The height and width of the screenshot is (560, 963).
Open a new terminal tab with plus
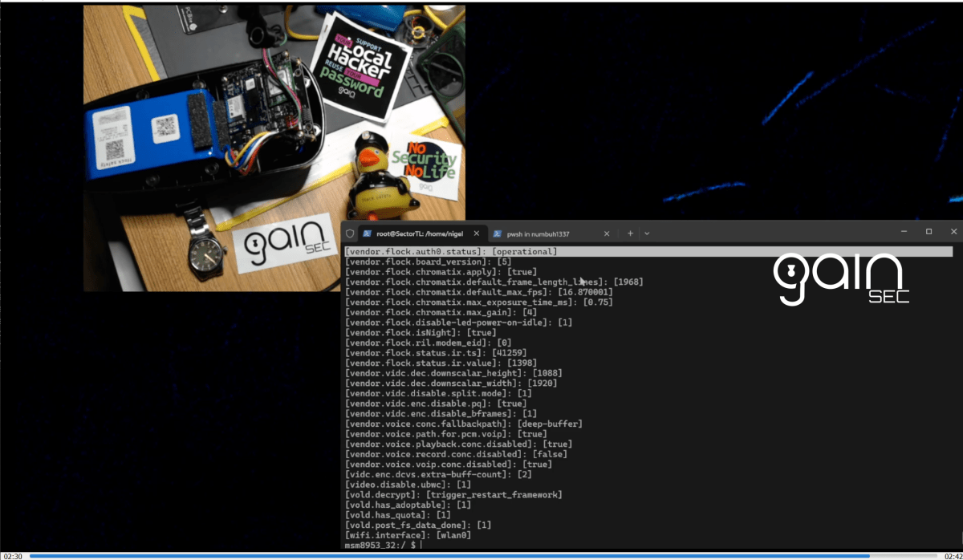(x=631, y=233)
